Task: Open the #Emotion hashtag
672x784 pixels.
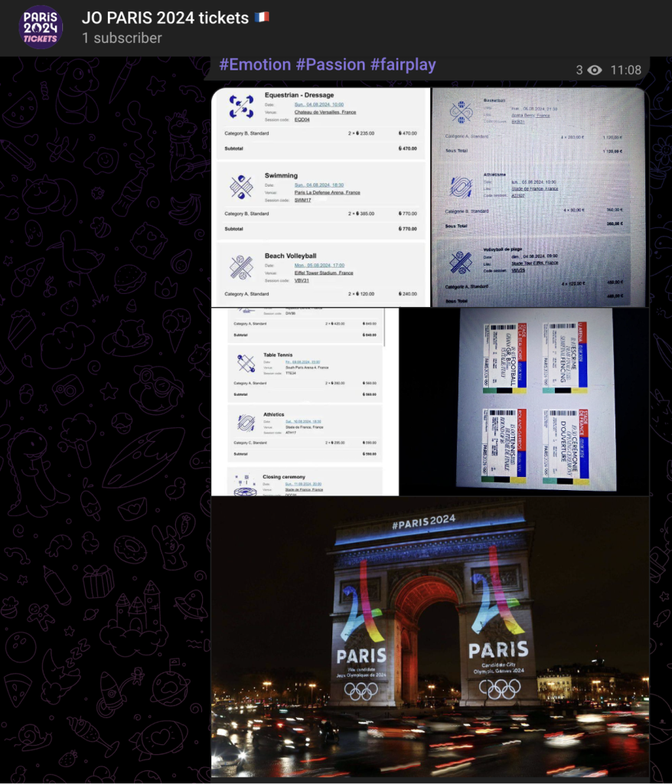Action: (x=255, y=65)
